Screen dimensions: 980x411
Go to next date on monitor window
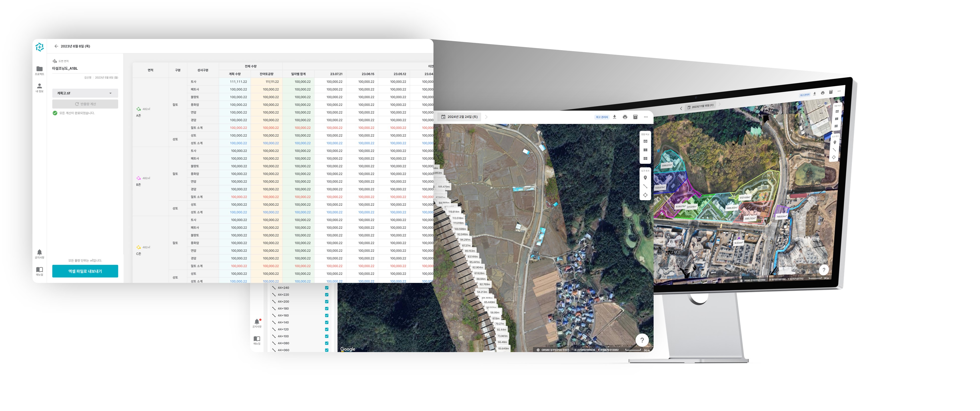coord(719,104)
